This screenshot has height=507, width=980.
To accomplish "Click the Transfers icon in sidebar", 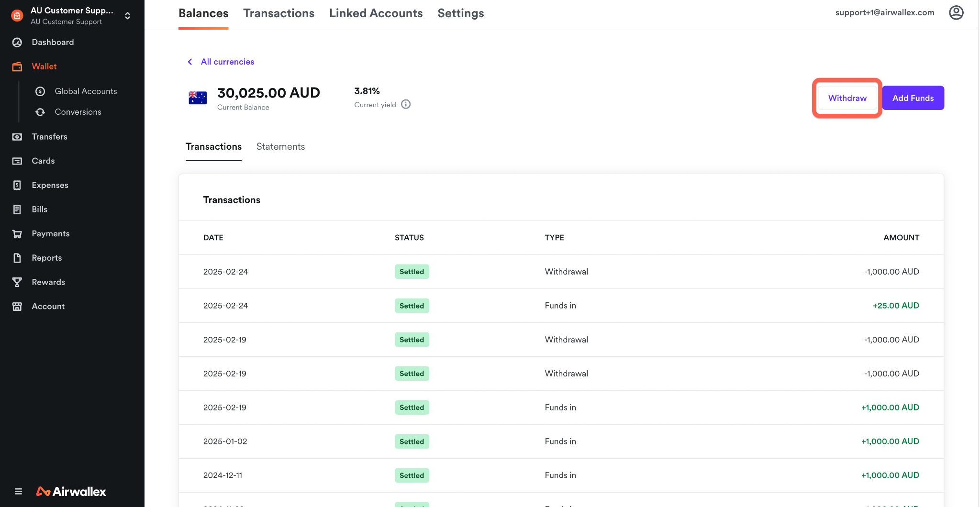I will coord(17,137).
